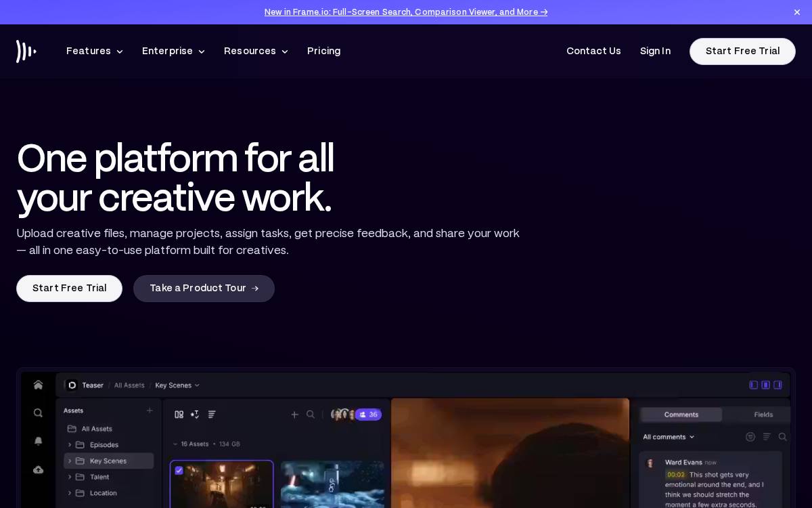Image resolution: width=812 pixels, height=508 pixels.
Task: Click Sign In in the header
Action: [x=655, y=51]
